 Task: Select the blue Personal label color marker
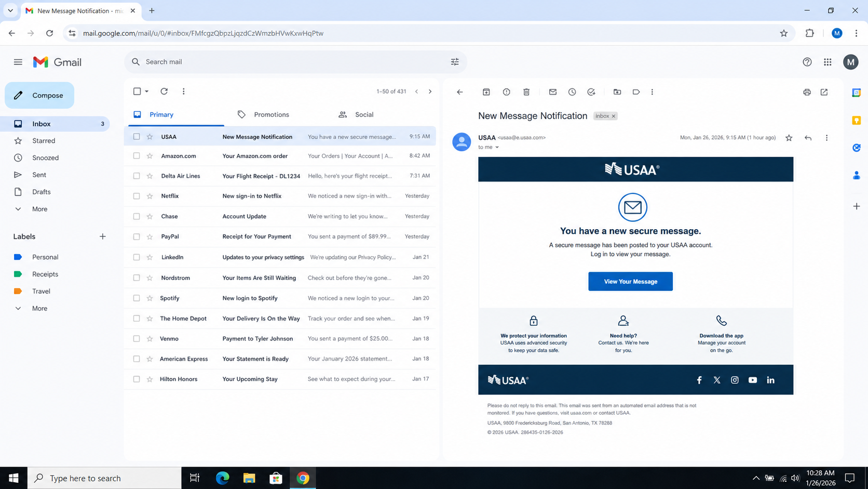tap(18, 257)
